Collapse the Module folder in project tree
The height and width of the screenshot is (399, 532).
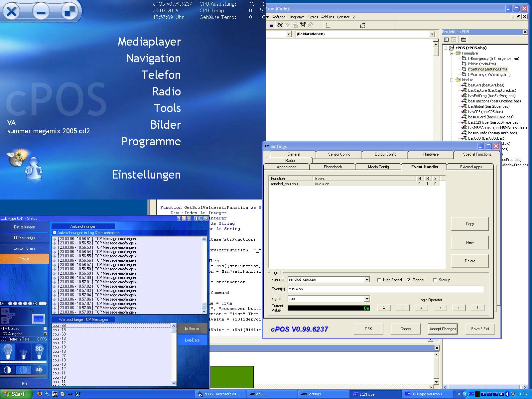452,80
